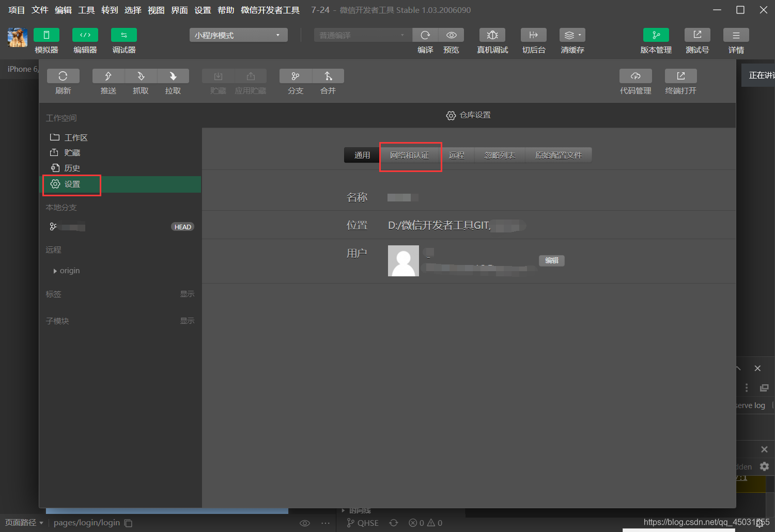Open the Help menu
This screenshot has height=532, width=775.
[226, 10]
